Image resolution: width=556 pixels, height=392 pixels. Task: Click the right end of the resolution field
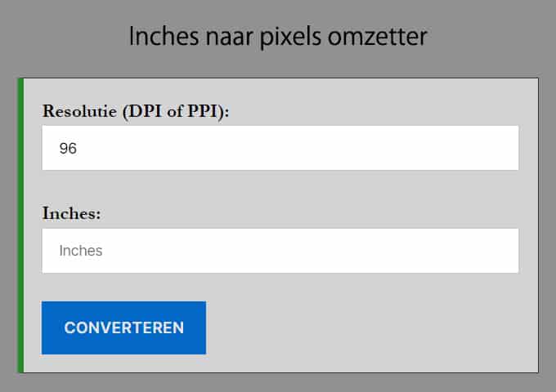(x=503, y=148)
